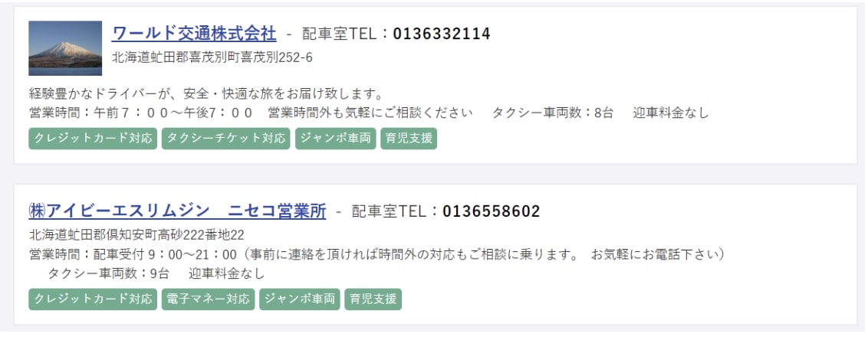
Task: Open the ワールド交通株式会社 link
Action: [x=194, y=34]
